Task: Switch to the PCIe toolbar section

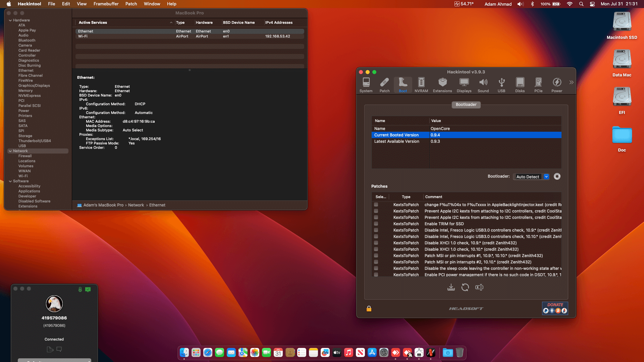Action: pyautogui.click(x=538, y=85)
